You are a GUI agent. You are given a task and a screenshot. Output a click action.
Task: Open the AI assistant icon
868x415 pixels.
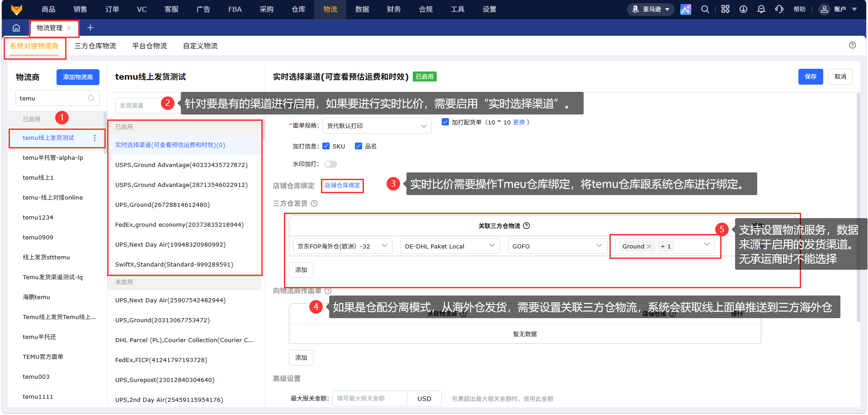[x=686, y=10]
